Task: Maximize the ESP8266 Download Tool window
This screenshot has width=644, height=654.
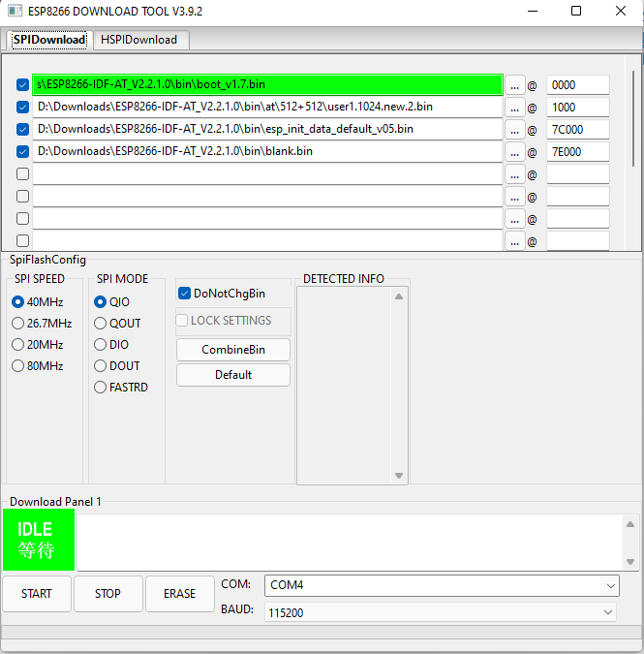Action: [x=576, y=11]
